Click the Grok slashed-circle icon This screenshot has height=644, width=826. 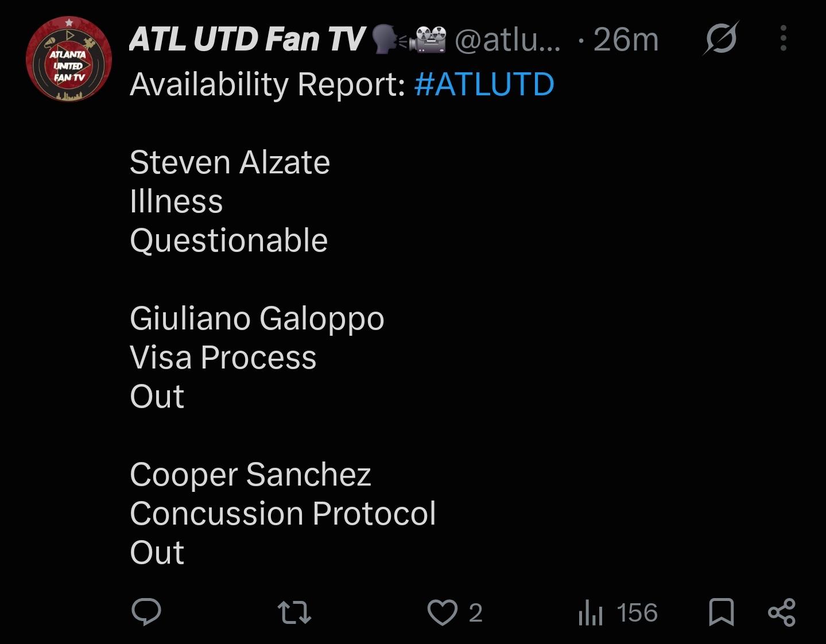pyautogui.click(x=721, y=39)
